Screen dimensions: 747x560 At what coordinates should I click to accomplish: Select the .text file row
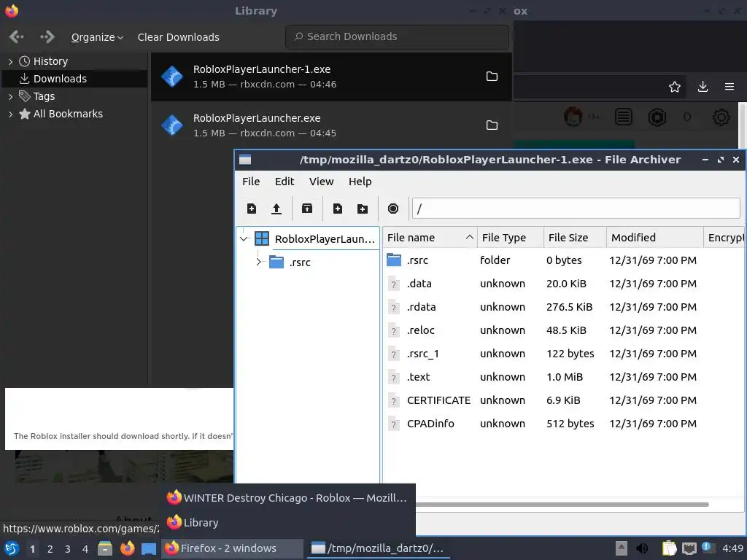point(564,377)
